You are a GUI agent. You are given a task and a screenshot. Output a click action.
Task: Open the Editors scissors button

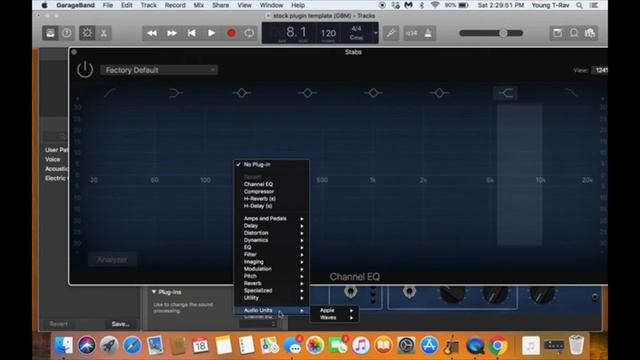[x=104, y=33]
